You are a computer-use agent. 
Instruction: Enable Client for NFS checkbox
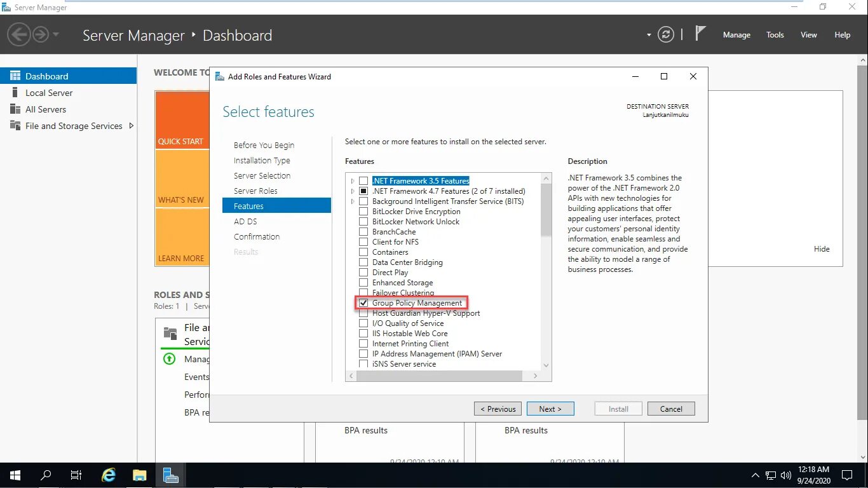tap(363, 242)
